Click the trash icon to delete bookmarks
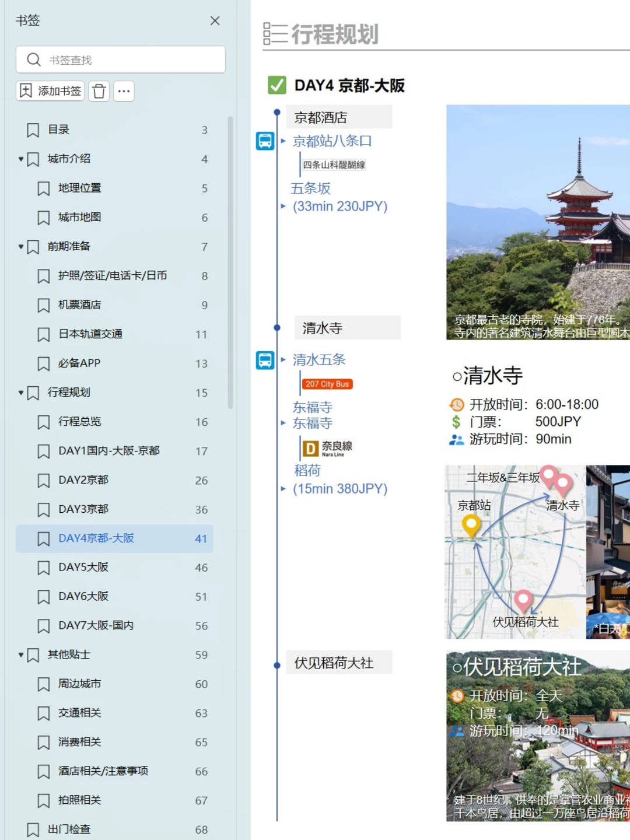The image size is (630, 840). point(98,91)
